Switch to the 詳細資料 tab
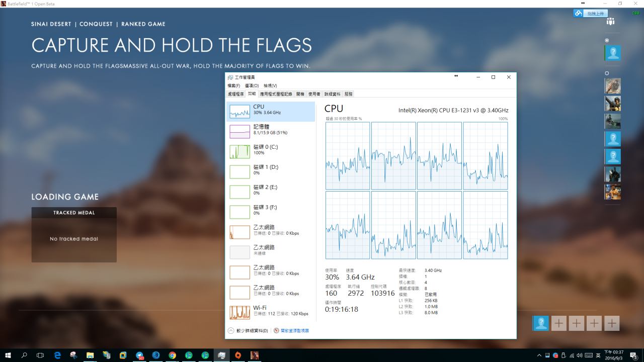The height and width of the screenshot is (362, 644). point(332,94)
